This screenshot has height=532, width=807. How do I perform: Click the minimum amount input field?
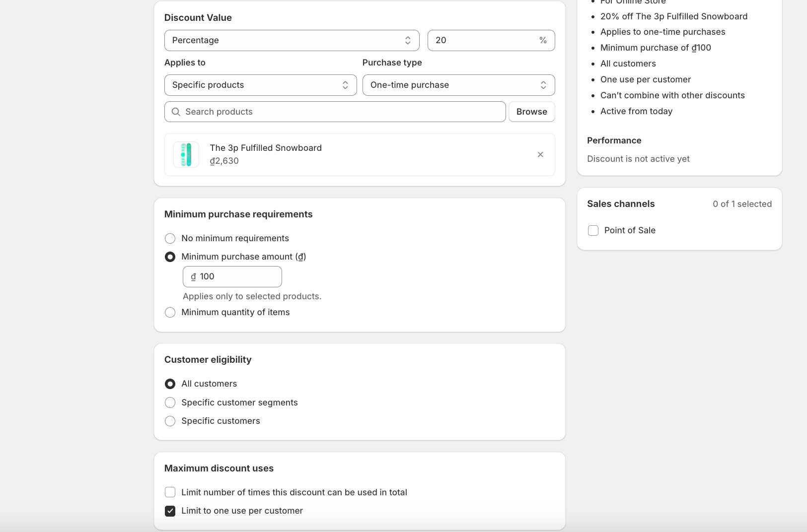pos(237,277)
